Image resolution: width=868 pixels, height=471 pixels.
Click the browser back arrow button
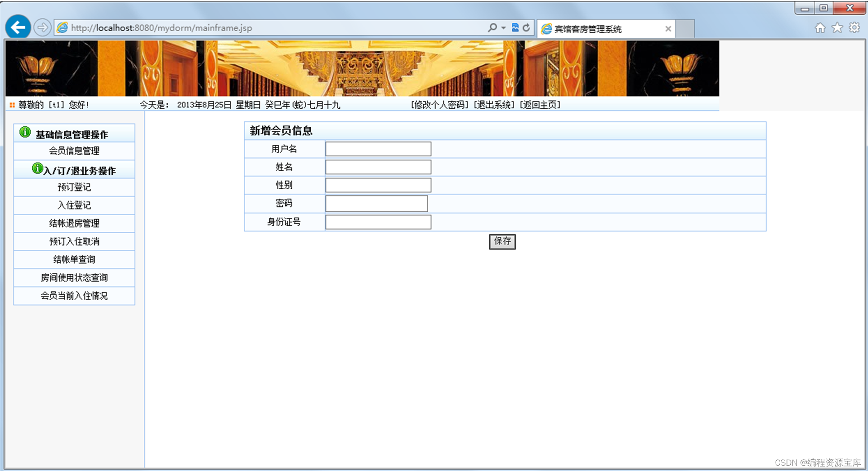[18, 27]
